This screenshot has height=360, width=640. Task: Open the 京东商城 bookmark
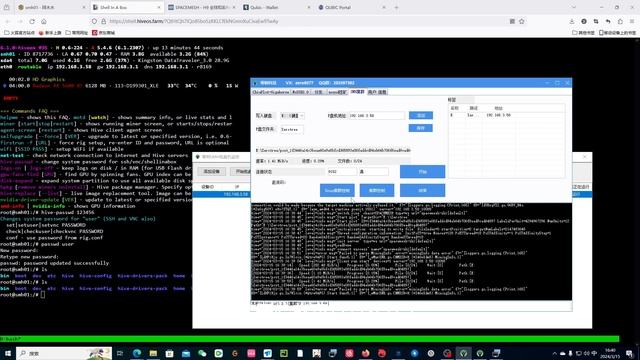pyautogui.click(x=104, y=33)
